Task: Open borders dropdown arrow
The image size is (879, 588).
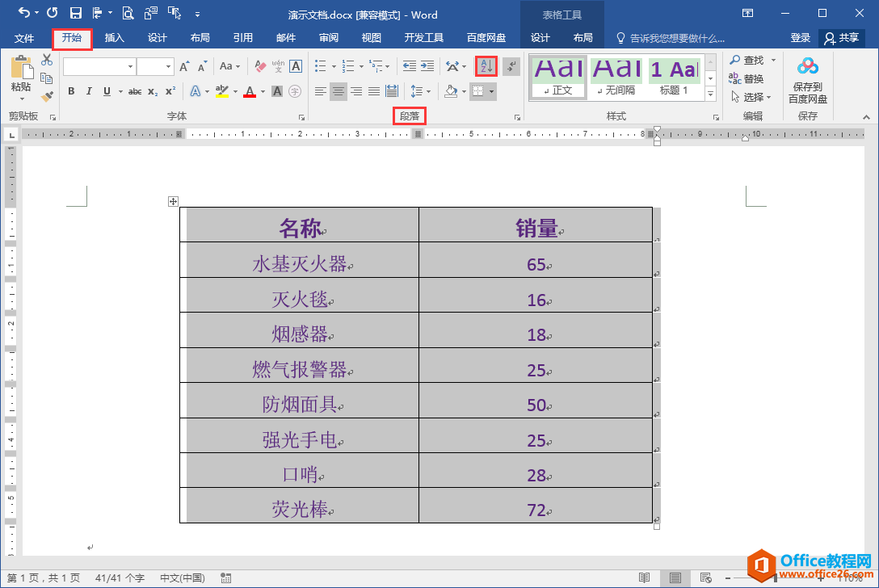Action: coord(492,91)
